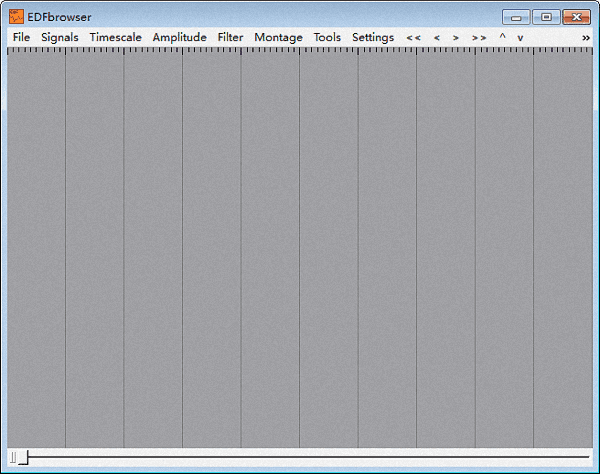Step forward using the single > arrow
This screenshot has width=600, height=474.
(456, 38)
